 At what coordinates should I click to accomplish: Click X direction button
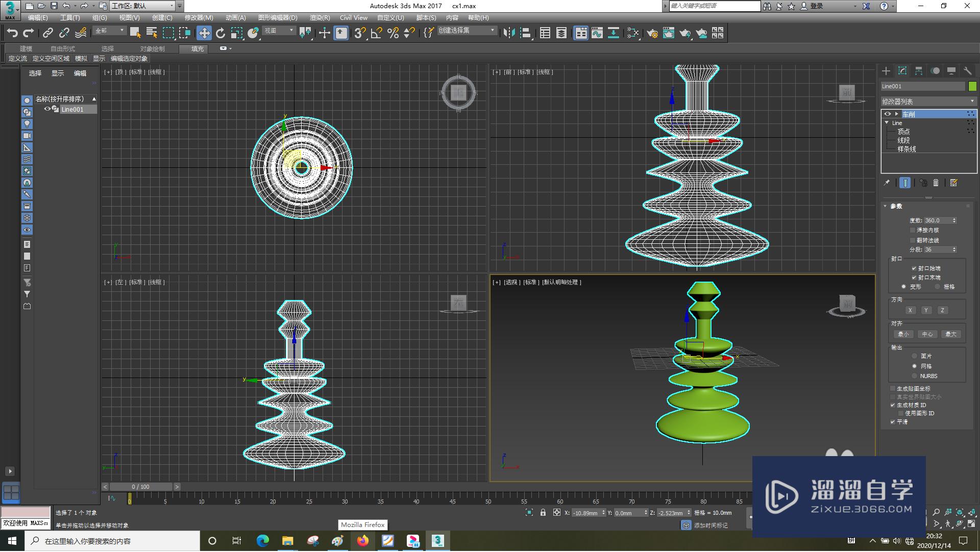pos(910,310)
